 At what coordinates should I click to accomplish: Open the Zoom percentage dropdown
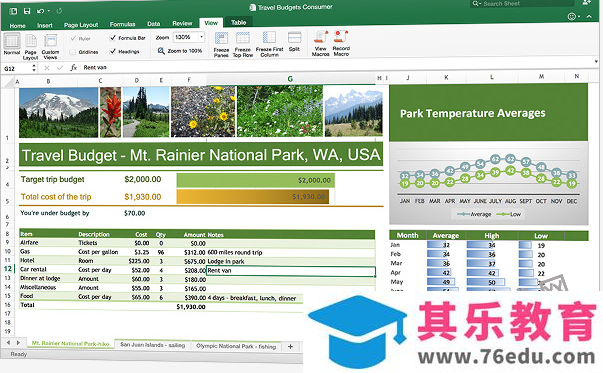point(201,37)
